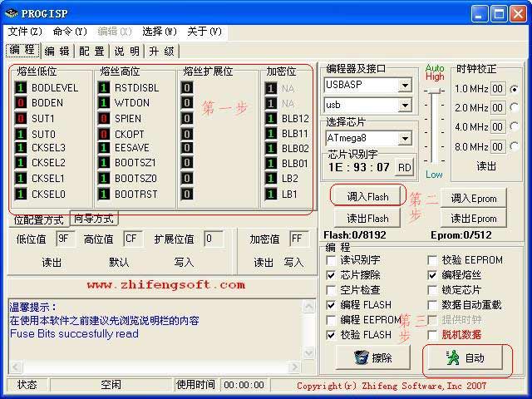Open the ATmega8 chip selection dropdown
This screenshot has width=532, height=399.
click(x=405, y=138)
